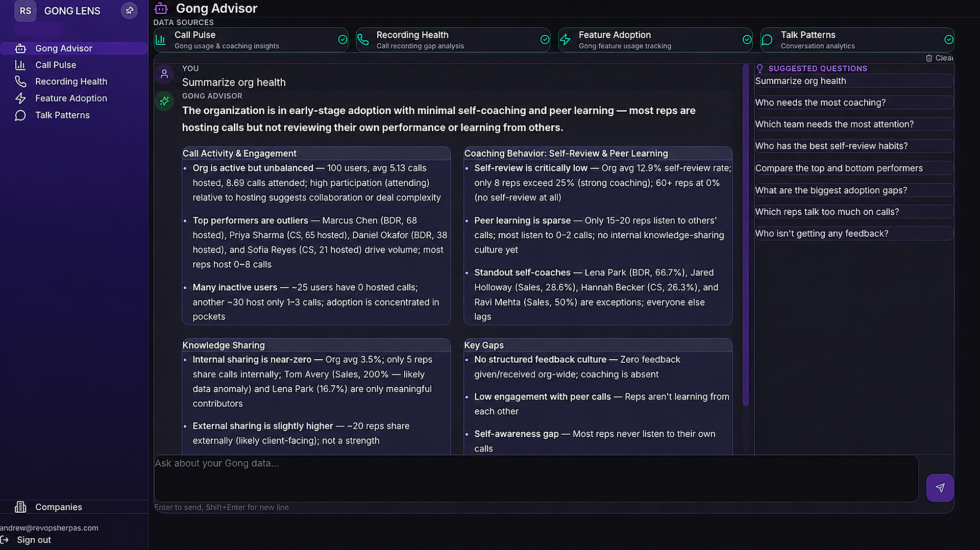
Task: Click 'External sharing is slightly higher' bullet
Action: [262, 426]
